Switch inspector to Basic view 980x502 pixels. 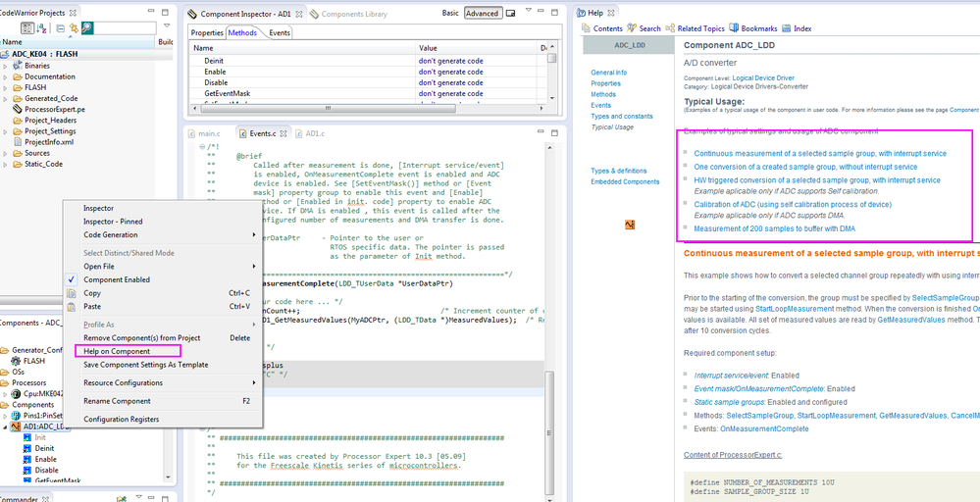450,14
